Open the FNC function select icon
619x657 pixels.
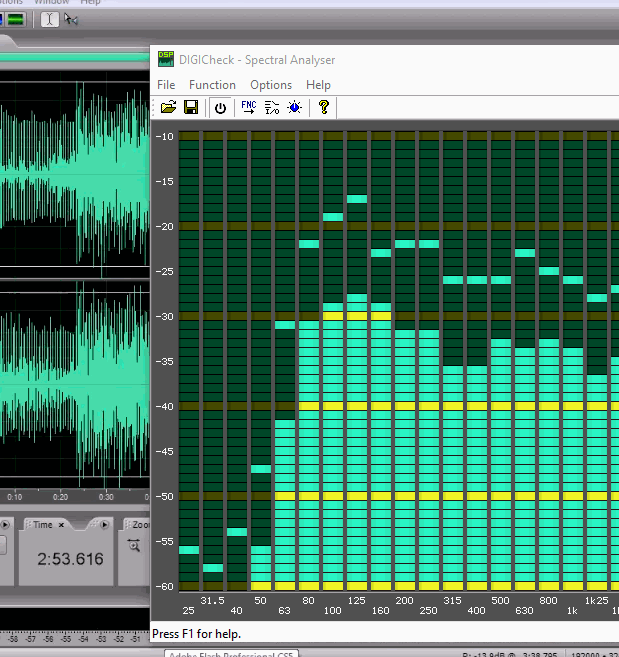point(249,107)
